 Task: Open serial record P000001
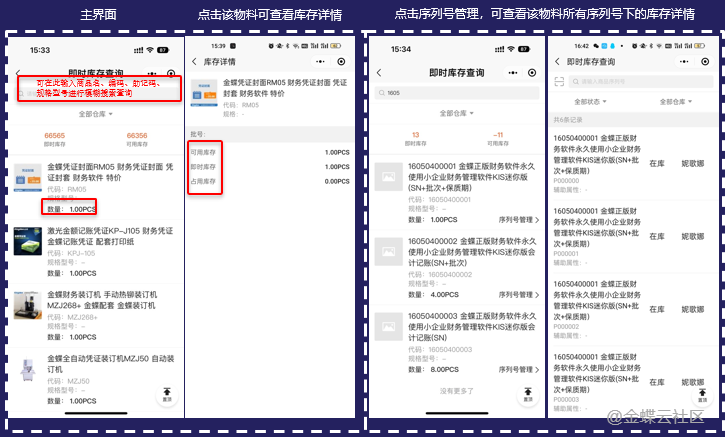(x=633, y=236)
